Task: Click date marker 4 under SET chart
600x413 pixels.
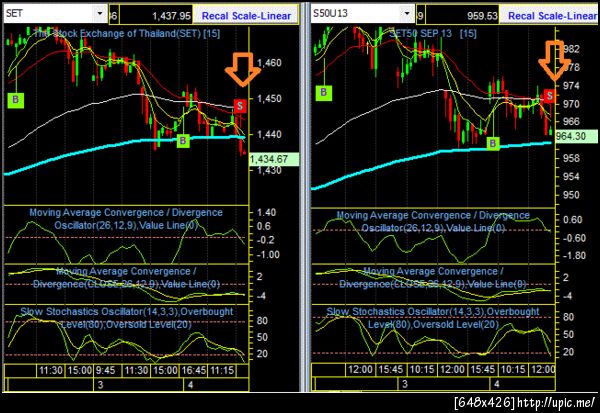Action: pyautogui.click(x=190, y=385)
